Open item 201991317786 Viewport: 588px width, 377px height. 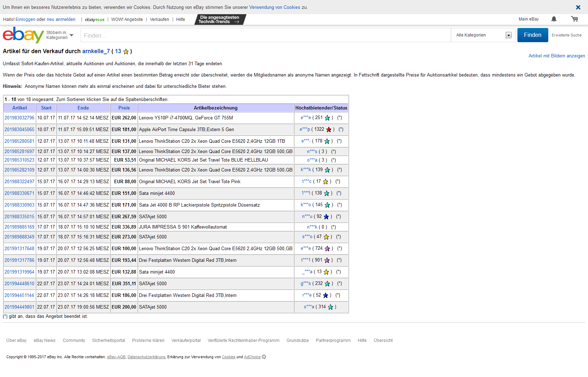coord(20,260)
